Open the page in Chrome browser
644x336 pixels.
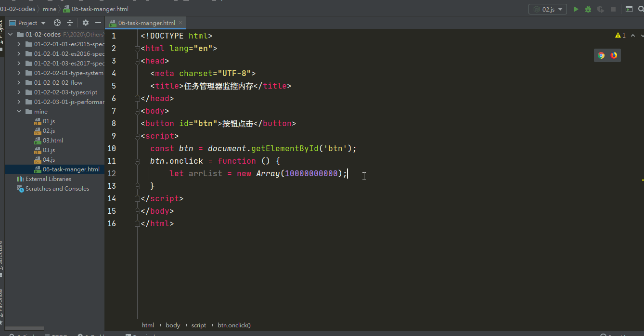click(601, 55)
